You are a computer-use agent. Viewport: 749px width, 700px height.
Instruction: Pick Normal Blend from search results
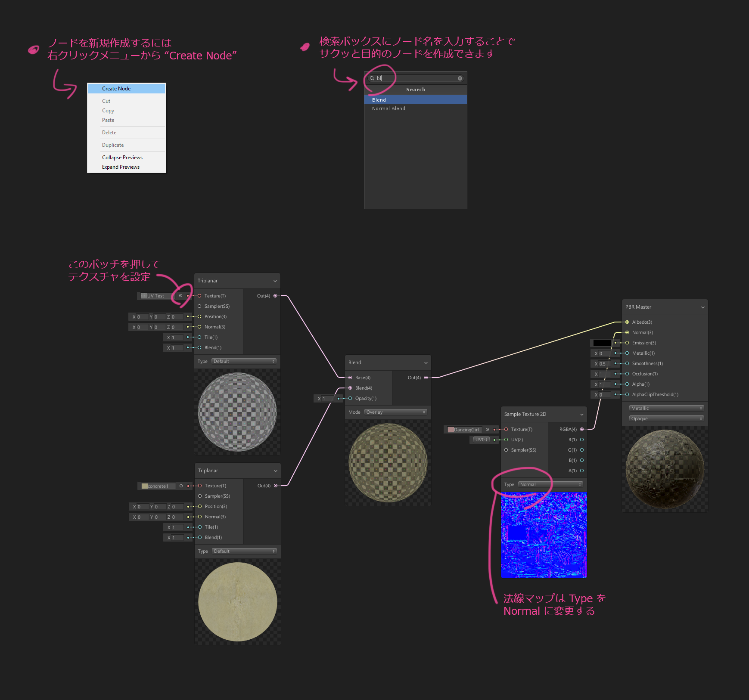(388, 108)
